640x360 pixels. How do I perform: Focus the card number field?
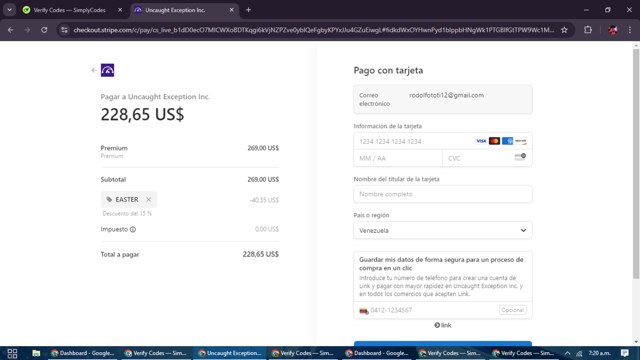point(443,141)
